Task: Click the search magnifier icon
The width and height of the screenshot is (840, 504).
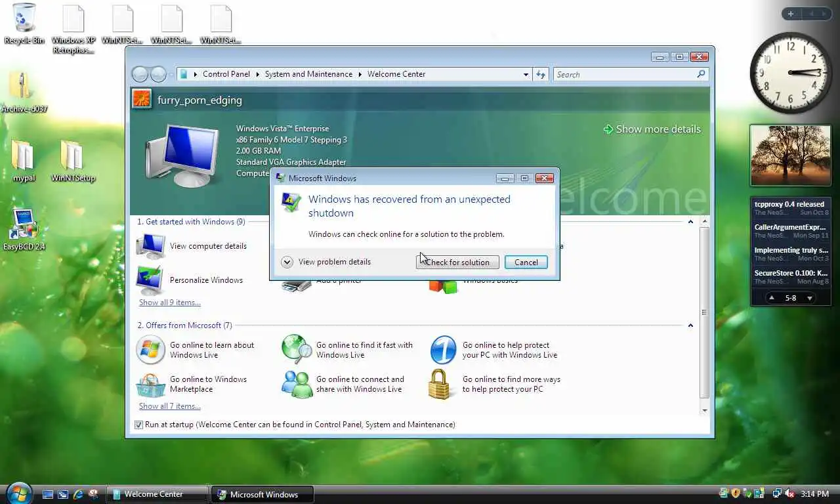Action: [701, 74]
